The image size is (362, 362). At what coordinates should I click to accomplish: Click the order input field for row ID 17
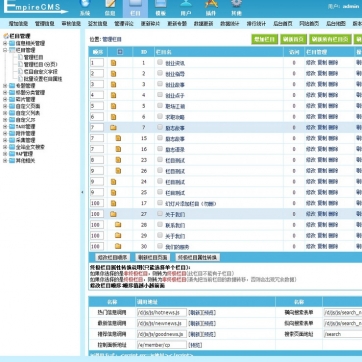tap(97, 203)
